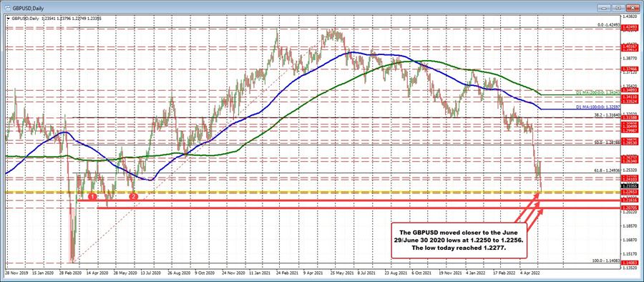Select the 38.2 - 1.31640 Fibonacci label
Image resolution: width=644 pixels, height=282 pixels.
pyautogui.click(x=607, y=115)
